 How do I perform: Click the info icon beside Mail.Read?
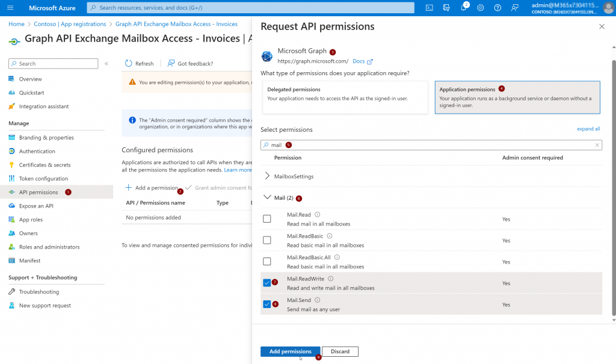pyautogui.click(x=318, y=214)
